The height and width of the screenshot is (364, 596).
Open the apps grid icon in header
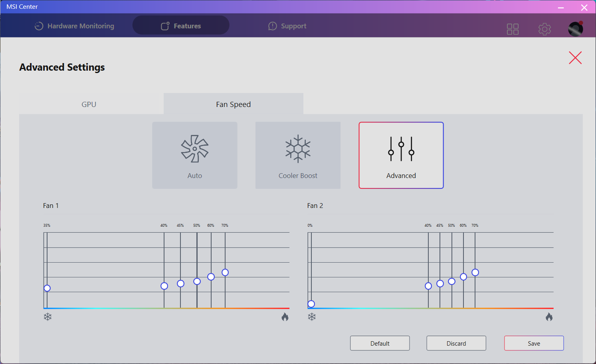pyautogui.click(x=513, y=29)
